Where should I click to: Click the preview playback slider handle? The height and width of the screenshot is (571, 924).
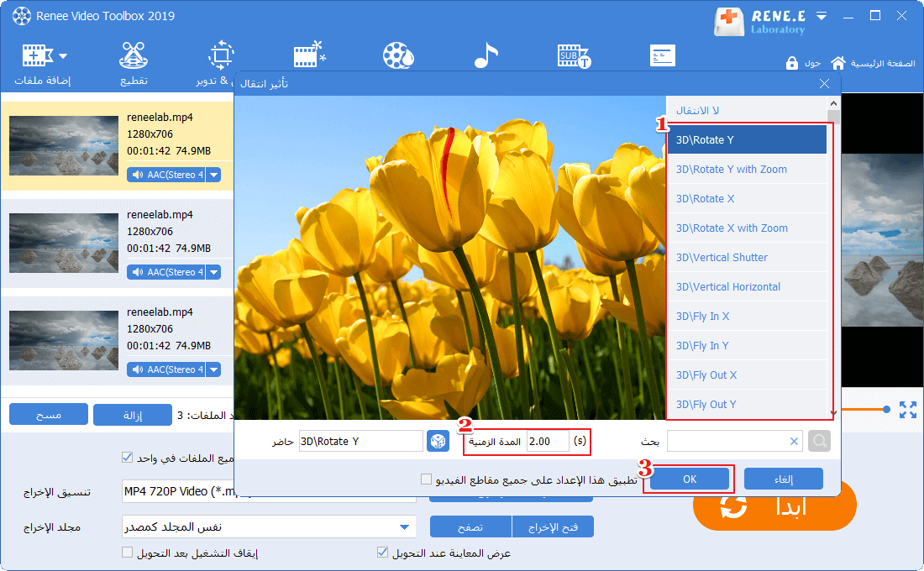(x=886, y=409)
